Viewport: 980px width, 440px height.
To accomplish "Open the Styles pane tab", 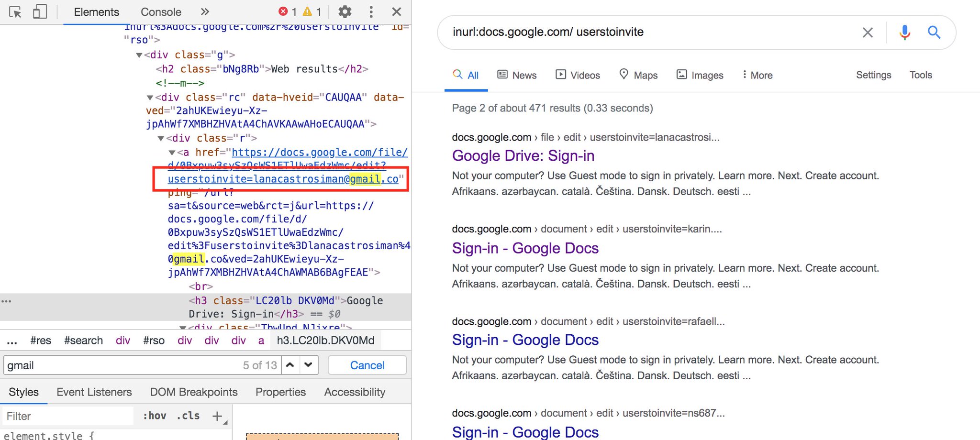I will pos(23,392).
